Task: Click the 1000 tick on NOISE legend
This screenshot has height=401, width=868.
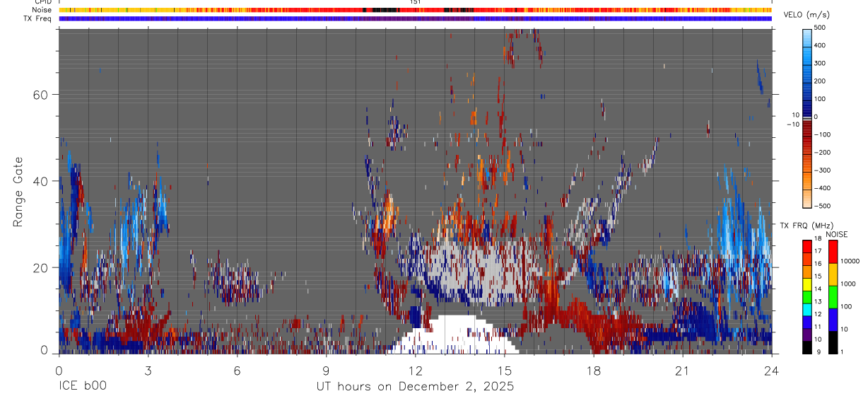Action: click(849, 284)
